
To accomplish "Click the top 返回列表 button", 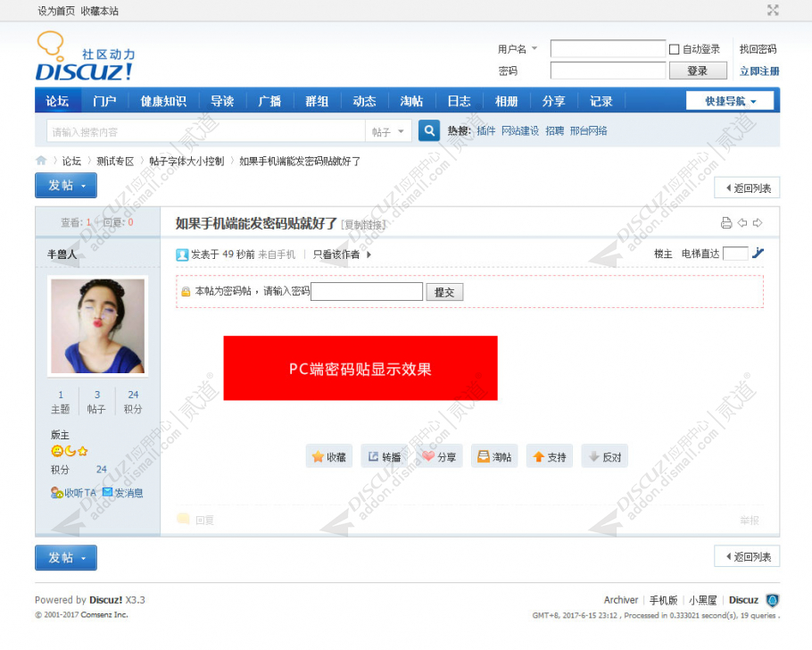I will click(x=747, y=187).
